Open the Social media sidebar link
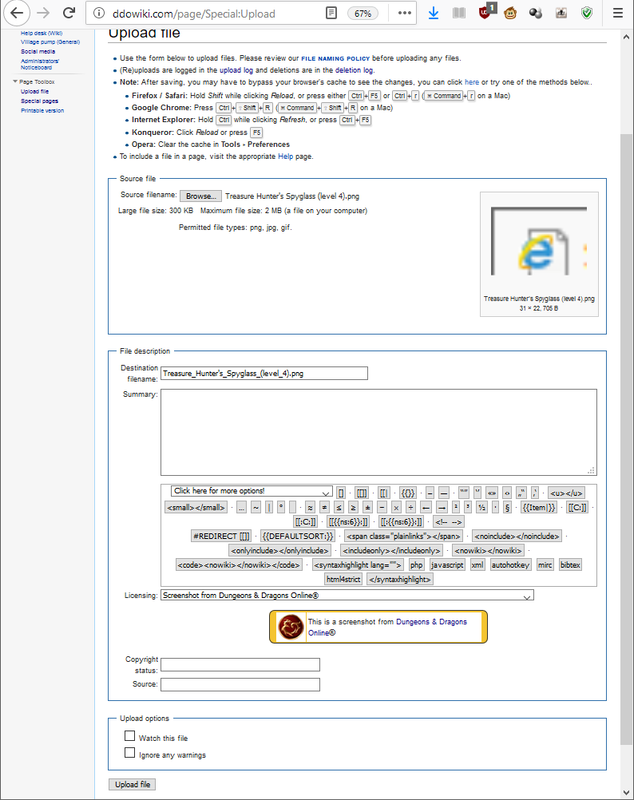 pyautogui.click(x=38, y=52)
